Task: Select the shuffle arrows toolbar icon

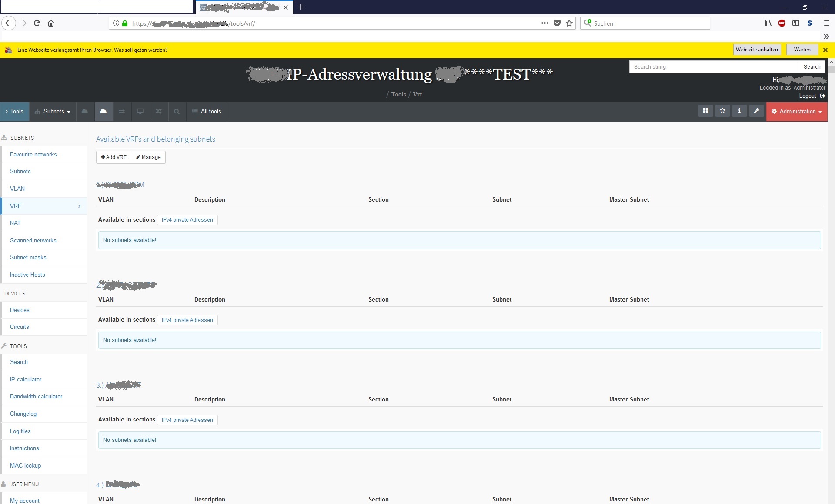Action: point(158,111)
